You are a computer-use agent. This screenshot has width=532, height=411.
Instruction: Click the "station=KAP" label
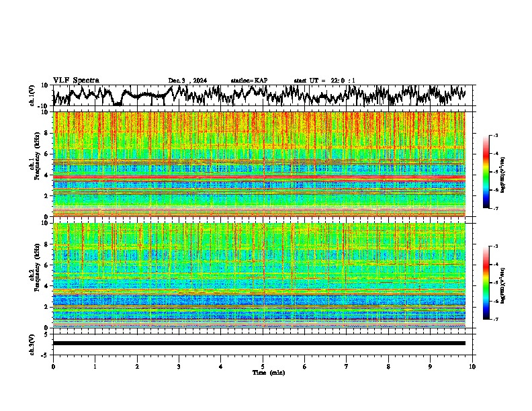[x=249, y=81]
